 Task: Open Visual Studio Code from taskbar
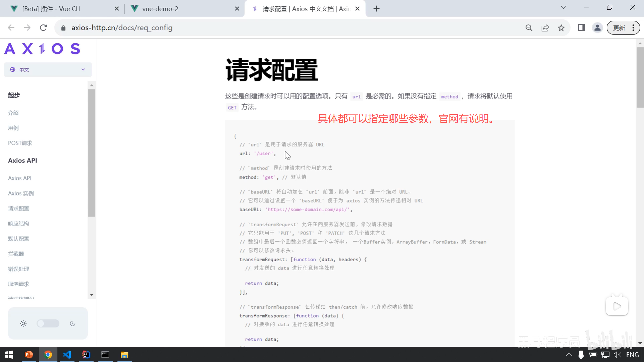[x=67, y=355]
